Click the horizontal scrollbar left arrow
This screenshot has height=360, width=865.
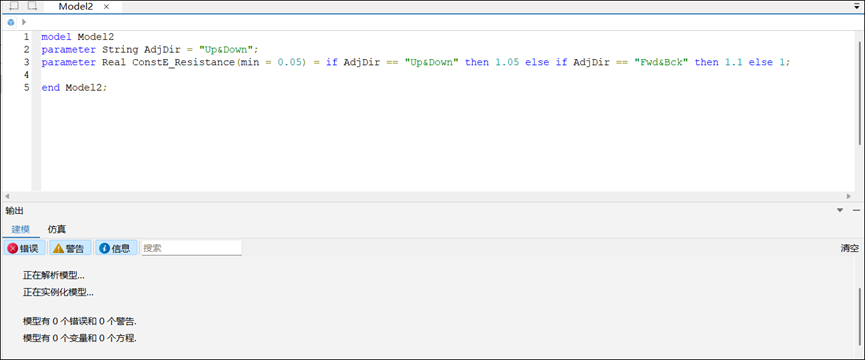coord(7,196)
